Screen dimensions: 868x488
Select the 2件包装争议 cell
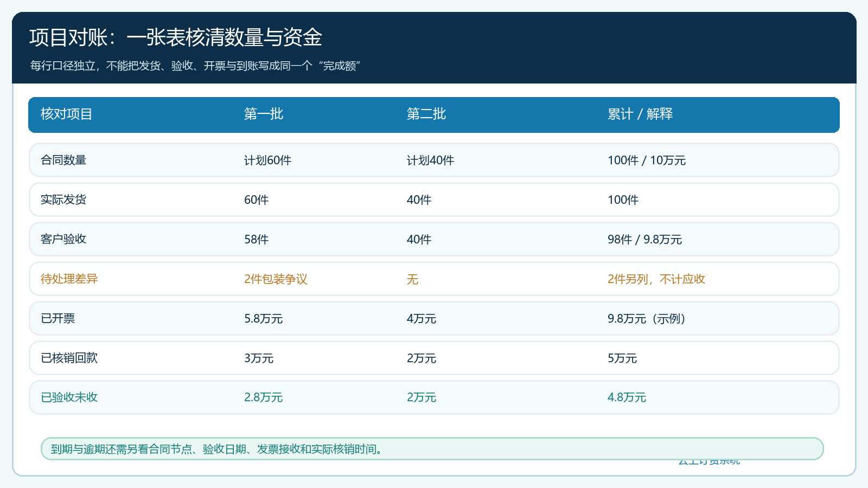pos(276,279)
